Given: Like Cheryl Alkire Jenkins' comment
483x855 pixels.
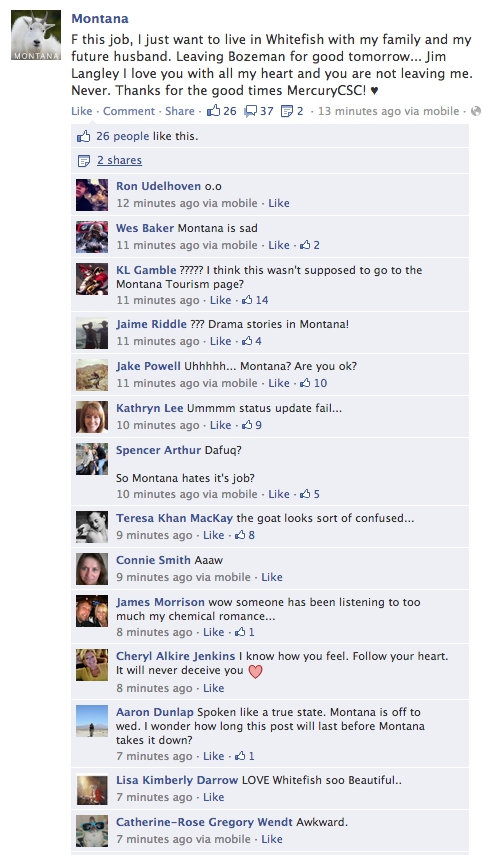Looking at the screenshot, I should click(213, 688).
